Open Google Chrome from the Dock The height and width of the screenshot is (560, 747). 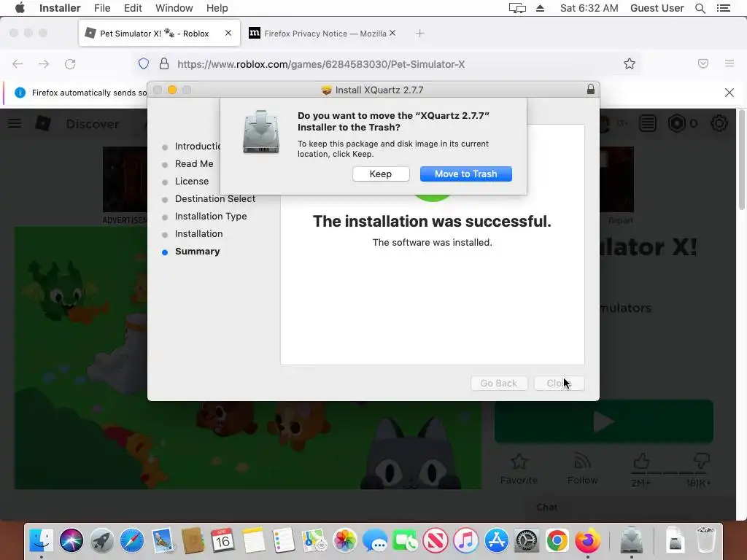coord(557,540)
